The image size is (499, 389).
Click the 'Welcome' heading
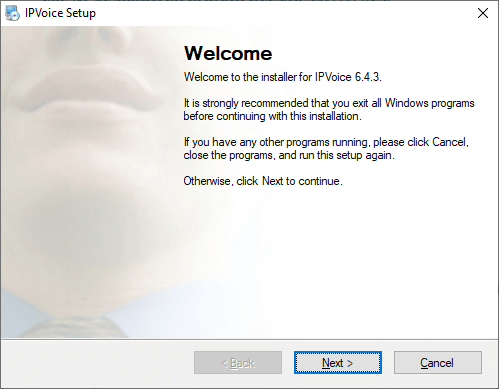coord(228,53)
